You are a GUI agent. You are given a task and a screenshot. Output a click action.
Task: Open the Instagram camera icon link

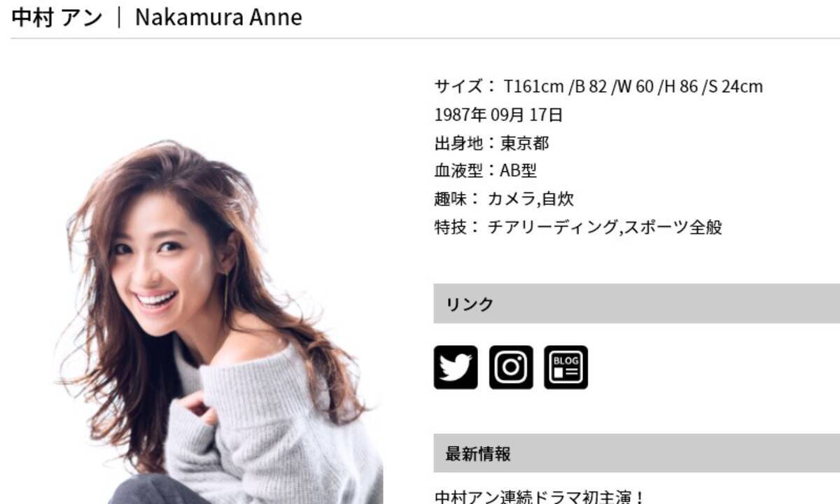[511, 367]
